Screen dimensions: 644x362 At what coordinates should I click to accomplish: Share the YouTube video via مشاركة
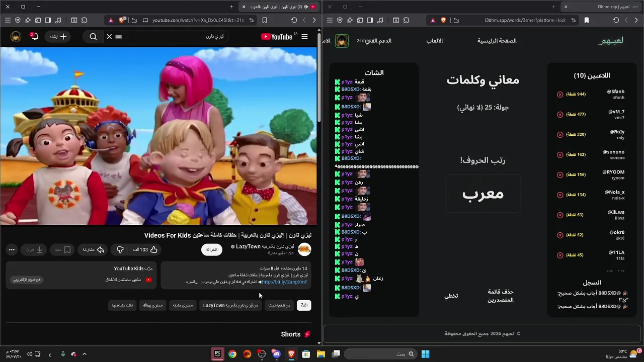coord(93,250)
